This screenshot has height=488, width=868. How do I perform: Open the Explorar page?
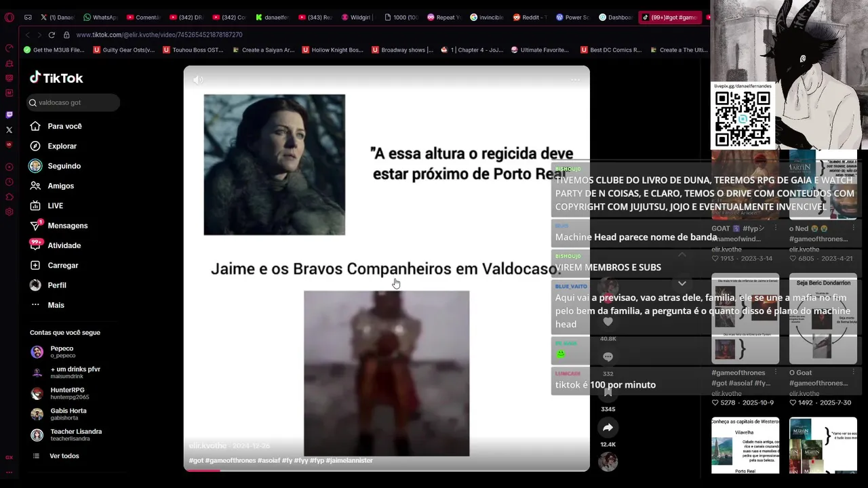pyautogui.click(x=53, y=146)
